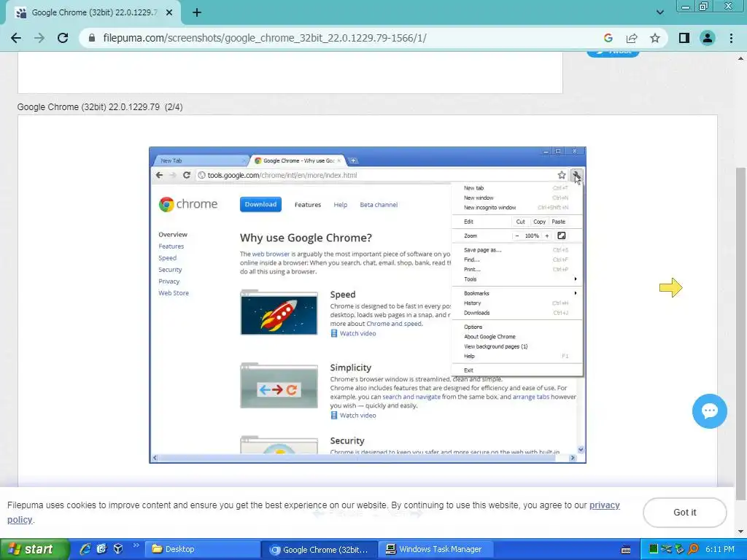Click the 6:11 PM system clock
The image size is (747, 560).
tap(720, 549)
